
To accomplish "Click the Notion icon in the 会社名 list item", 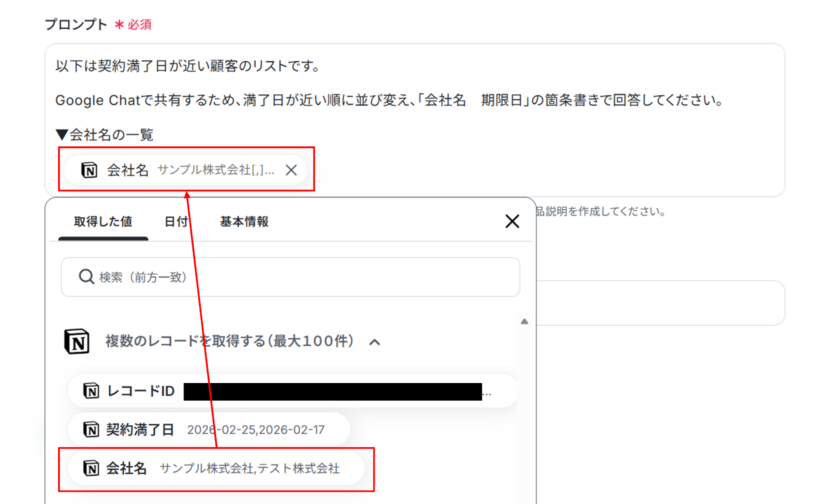I will coord(91,468).
